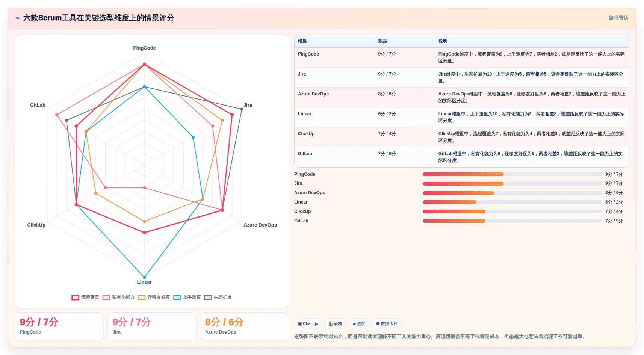Click the 路径雷达 label in header
644x355 pixels.
tap(618, 18)
